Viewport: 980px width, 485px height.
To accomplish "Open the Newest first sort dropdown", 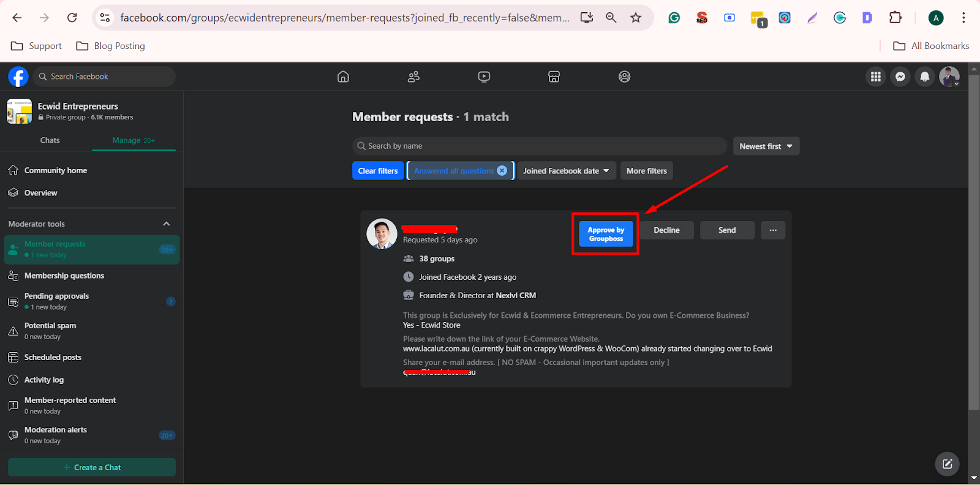I will click(766, 146).
